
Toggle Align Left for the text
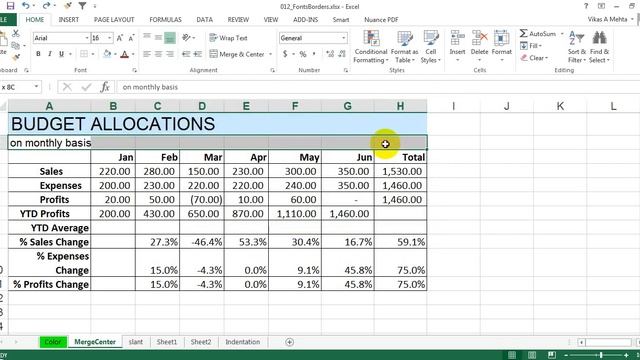tap(147, 54)
